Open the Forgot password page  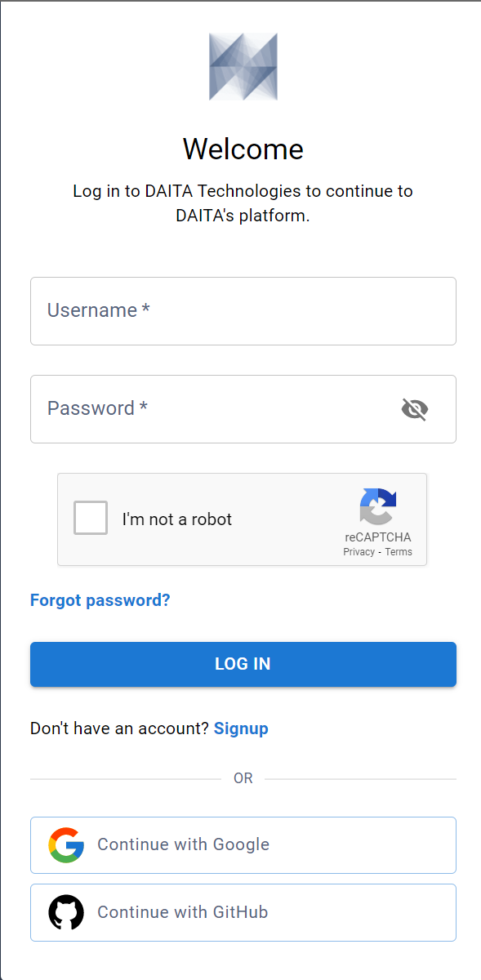[x=100, y=599]
